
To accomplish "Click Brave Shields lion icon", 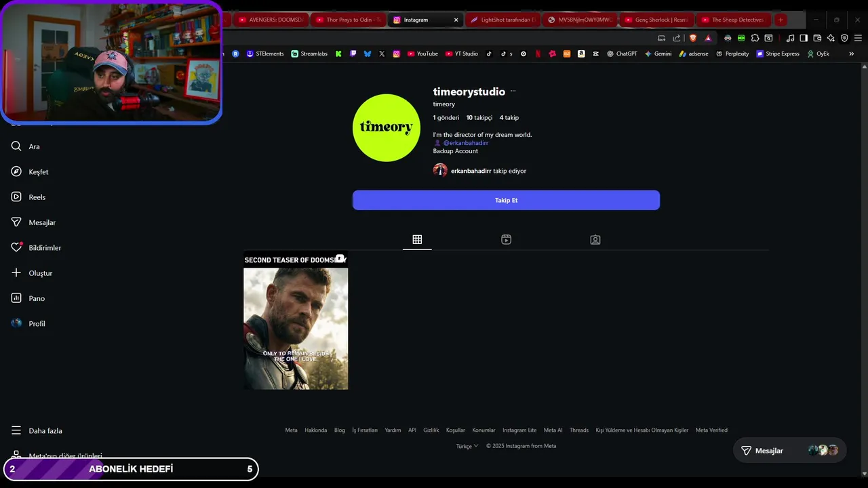I will click(x=693, y=38).
